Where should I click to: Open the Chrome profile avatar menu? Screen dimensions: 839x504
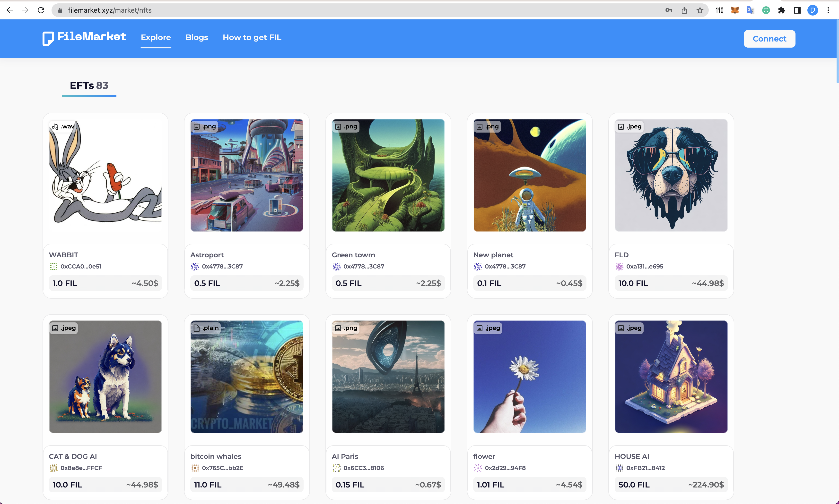pyautogui.click(x=813, y=10)
